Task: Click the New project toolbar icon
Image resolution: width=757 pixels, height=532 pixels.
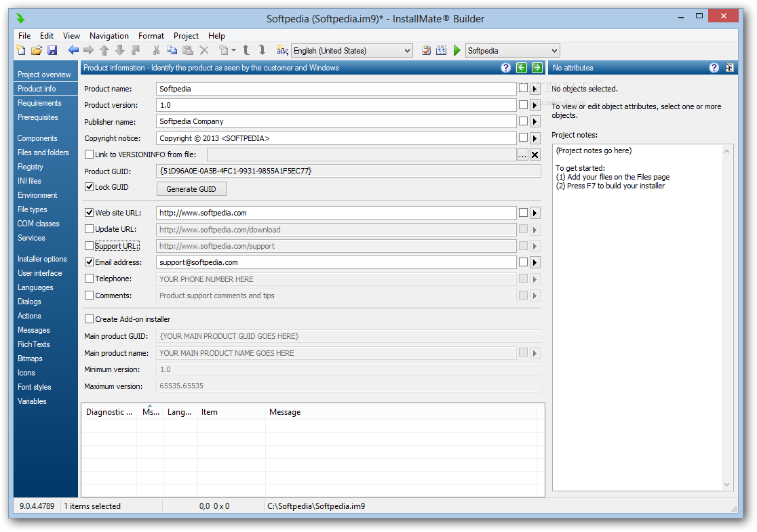Action: (x=21, y=50)
